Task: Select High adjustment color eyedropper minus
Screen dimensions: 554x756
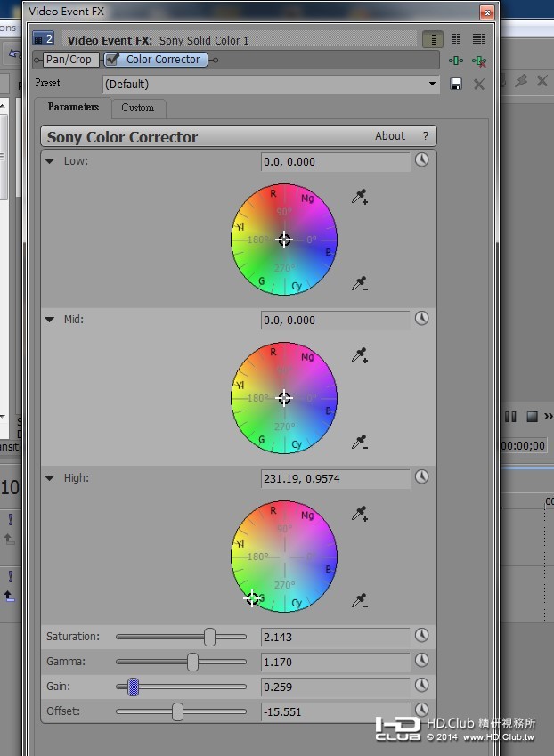Action: (x=360, y=601)
